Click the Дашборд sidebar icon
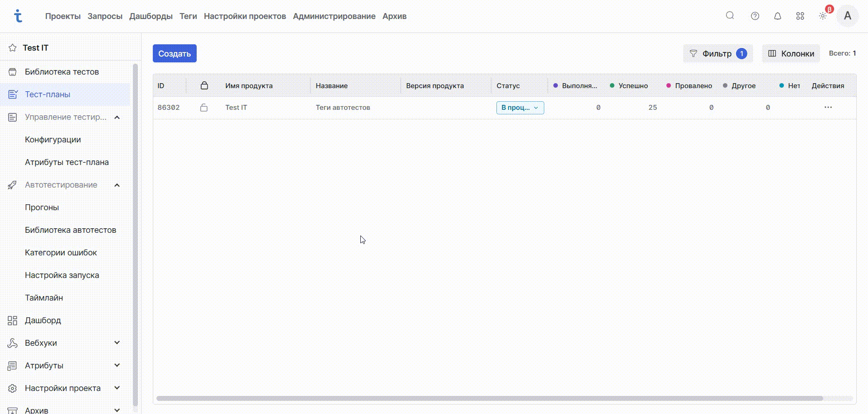The image size is (868, 414). click(13, 320)
